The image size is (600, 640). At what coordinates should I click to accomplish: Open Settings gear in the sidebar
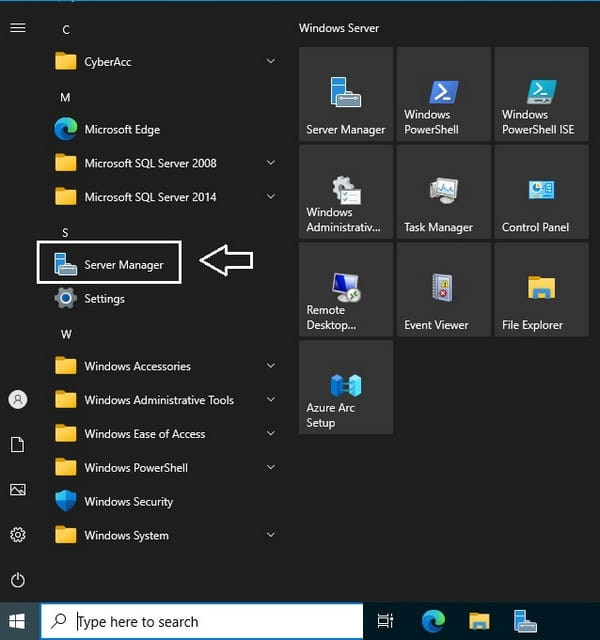[x=18, y=534]
